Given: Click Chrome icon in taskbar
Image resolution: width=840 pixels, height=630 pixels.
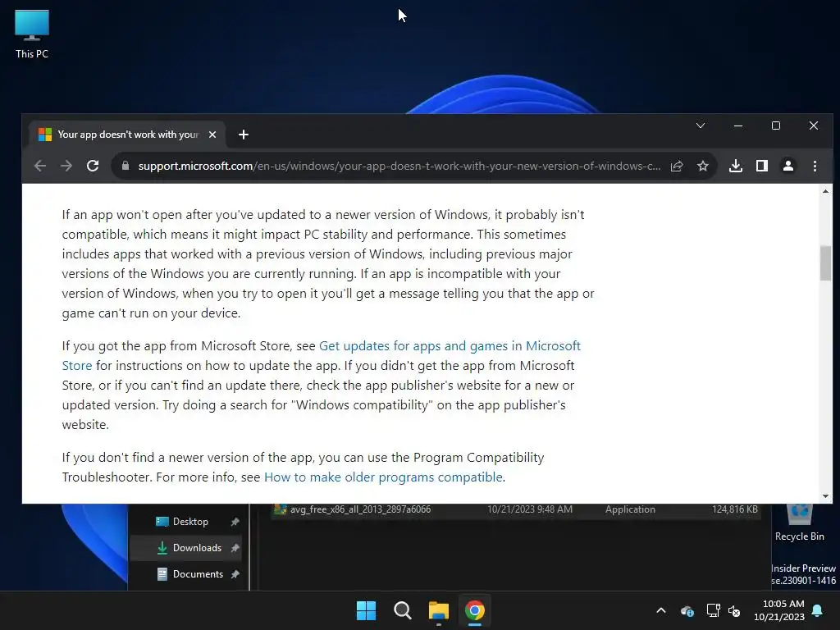Looking at the screenshot, I should click(x=475, y=610).
